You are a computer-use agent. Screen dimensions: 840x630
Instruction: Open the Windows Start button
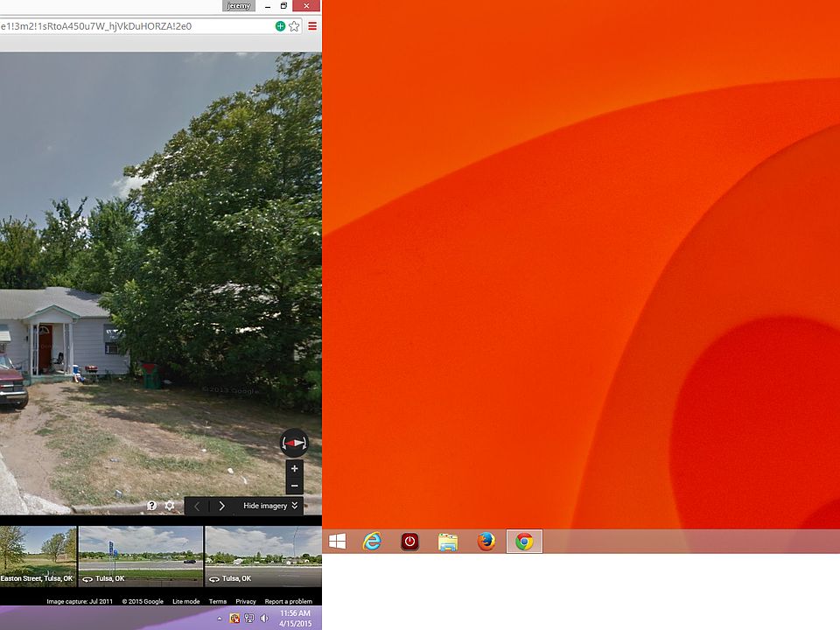click(337, 542)
